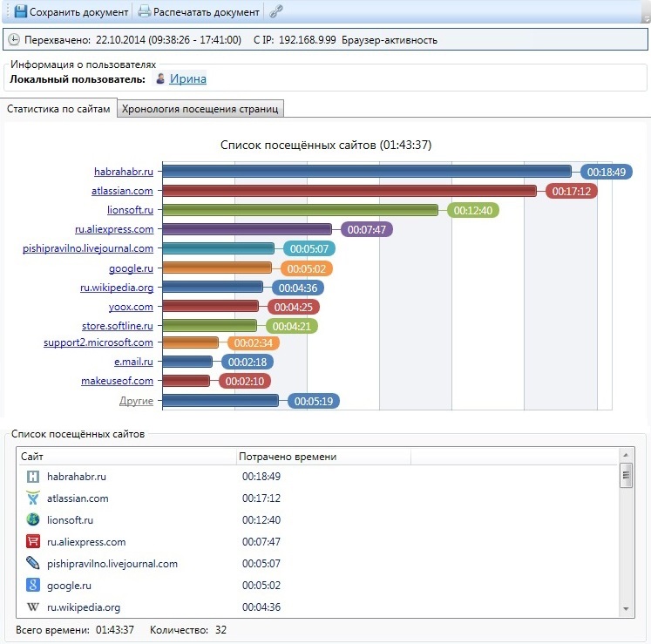Open ru.wikipedia.org chart link

[x=117, y=288]
